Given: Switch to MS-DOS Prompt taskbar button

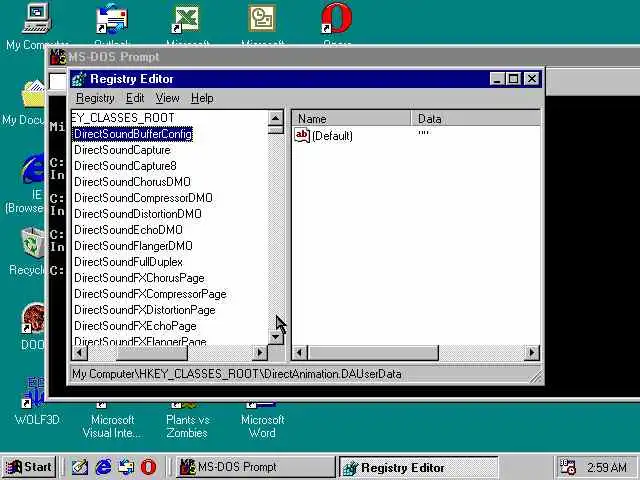Looking at the screenshot, I should pyautogui.click(x=255, y=467).
